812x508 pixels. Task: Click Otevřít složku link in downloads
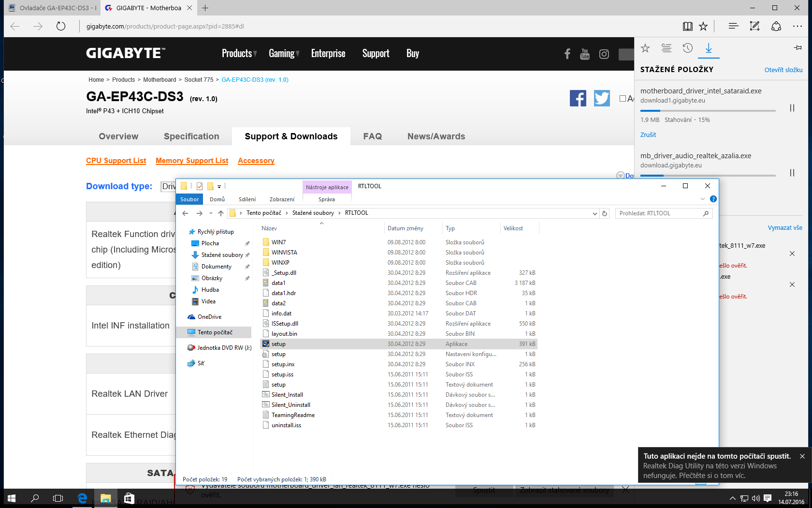[x=783, y=70]
